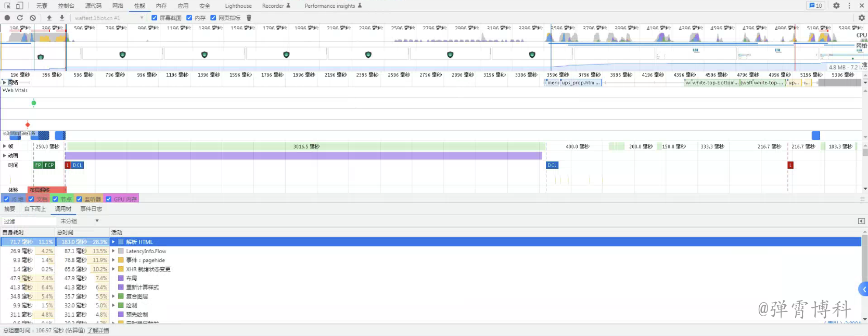Click the red L marker near FCP

[67, 165]
